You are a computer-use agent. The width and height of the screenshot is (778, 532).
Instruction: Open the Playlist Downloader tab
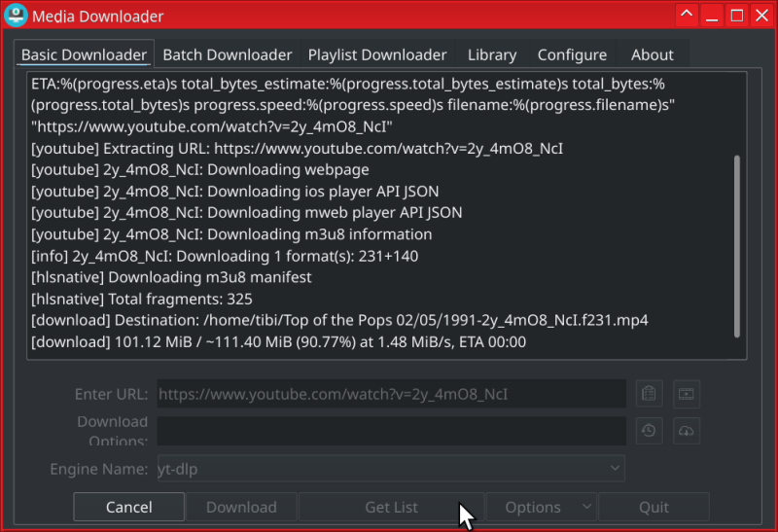(x=377, y=54)
